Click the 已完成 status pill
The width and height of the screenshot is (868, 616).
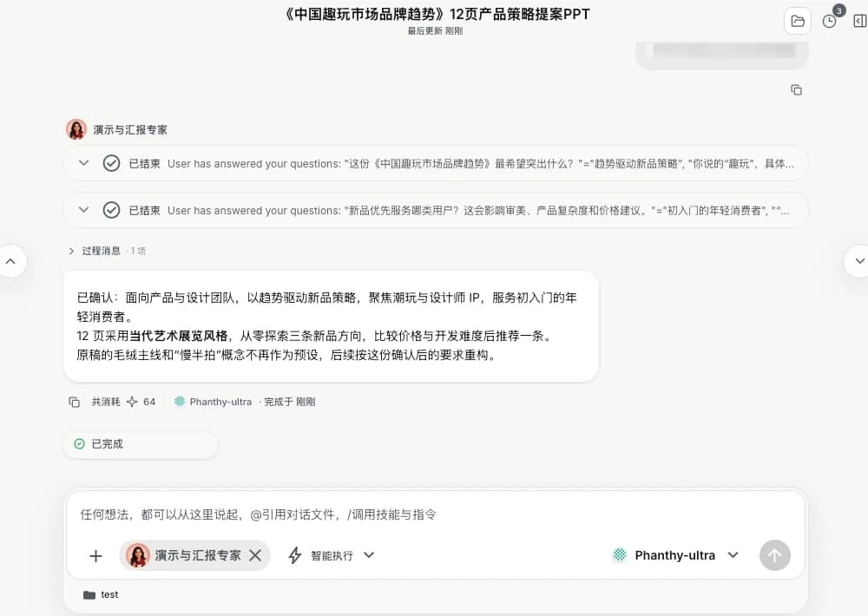141,444
